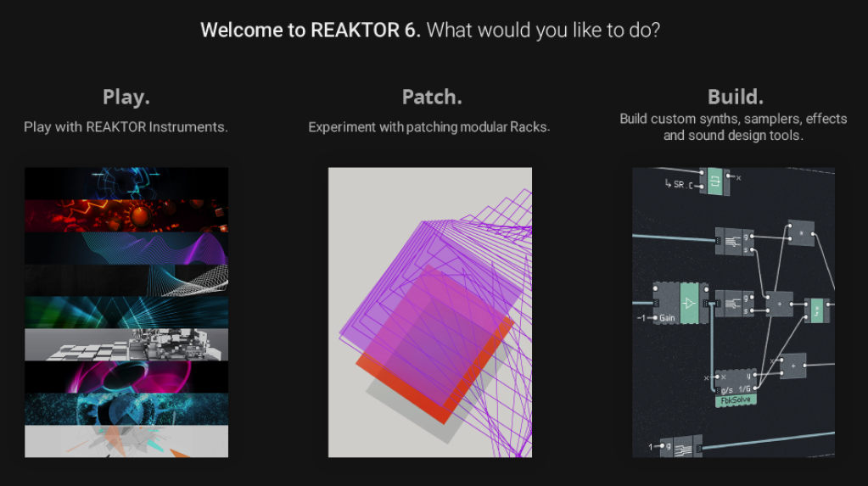
Task: Select the magenta ring instrument banner
Action: (126, 377)
